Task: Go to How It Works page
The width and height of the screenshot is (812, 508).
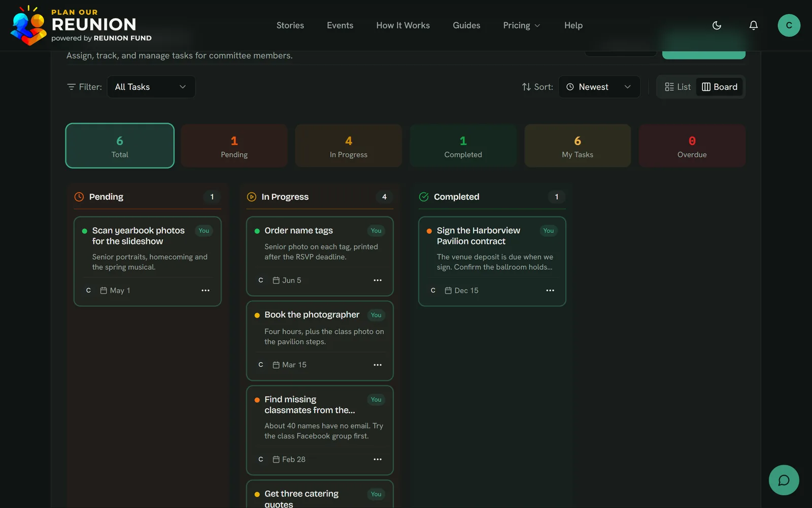Action: (x=403, y=25)
